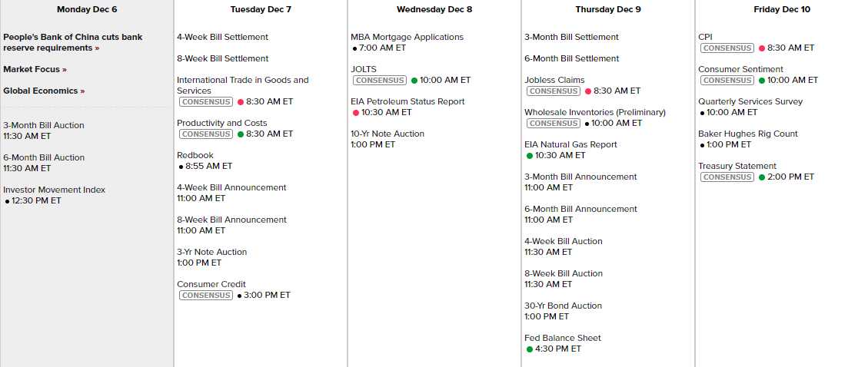
Task: Click the CONSENSUS badge under Consumer Credit
Action: pos(206,295)
